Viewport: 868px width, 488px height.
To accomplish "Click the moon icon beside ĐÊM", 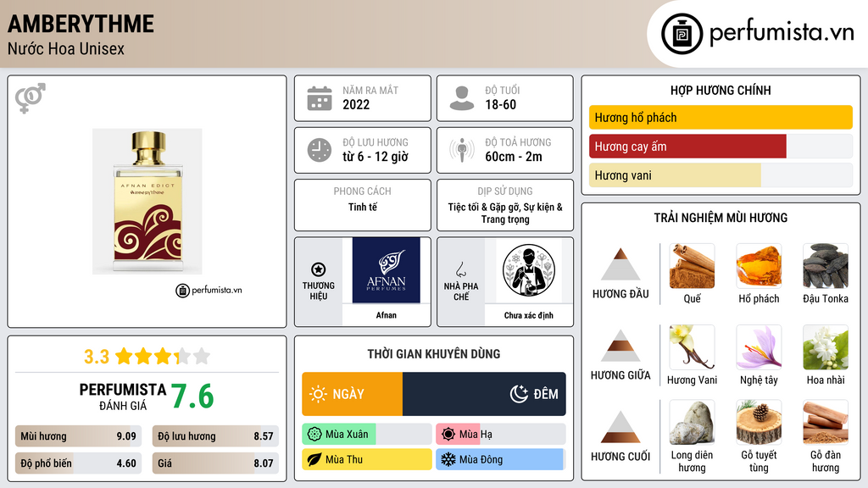I will [519, 394].
